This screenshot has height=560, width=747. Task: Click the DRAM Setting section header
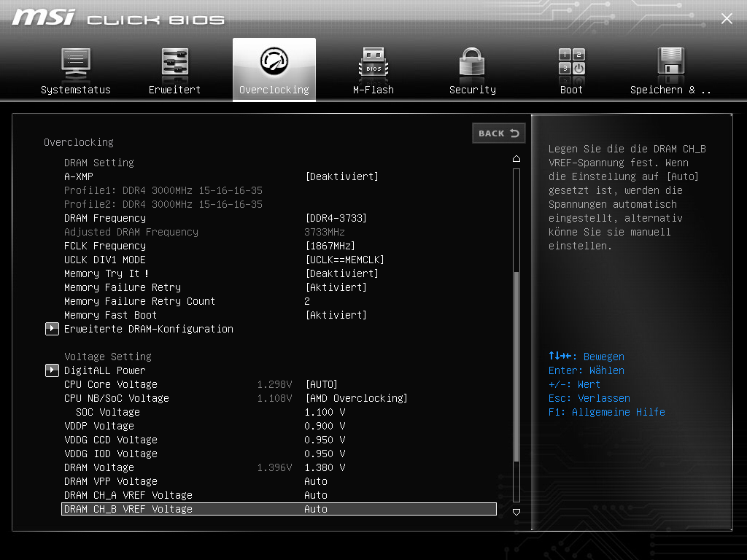(99, 163)
